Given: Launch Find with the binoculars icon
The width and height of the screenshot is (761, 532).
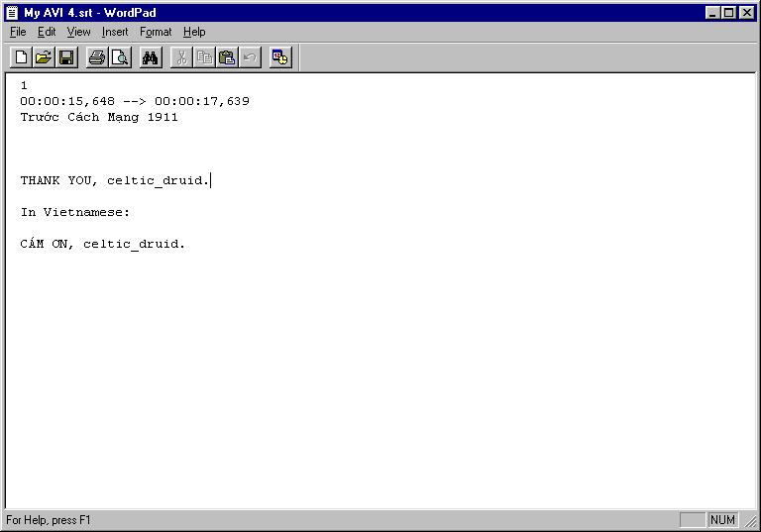Looking at the screenshot, I should tap(151, 57).
